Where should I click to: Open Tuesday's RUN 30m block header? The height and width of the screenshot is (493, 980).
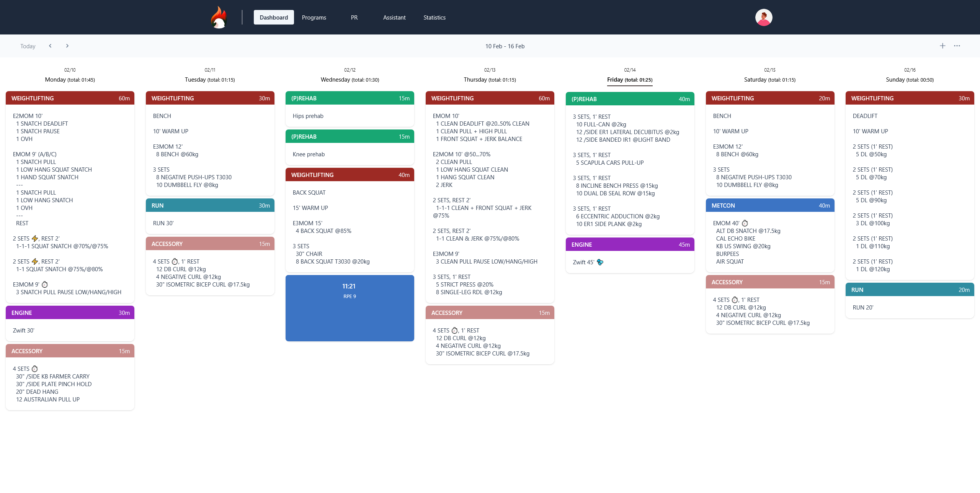210,205
